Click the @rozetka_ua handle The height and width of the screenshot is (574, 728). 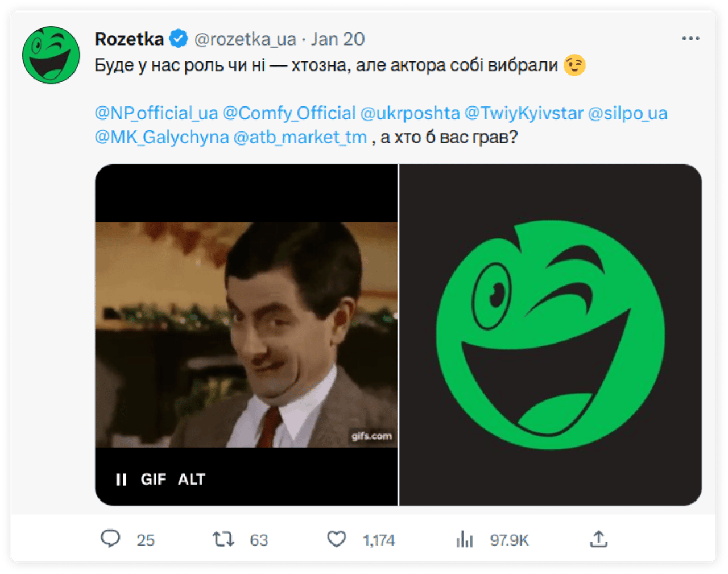246,39
